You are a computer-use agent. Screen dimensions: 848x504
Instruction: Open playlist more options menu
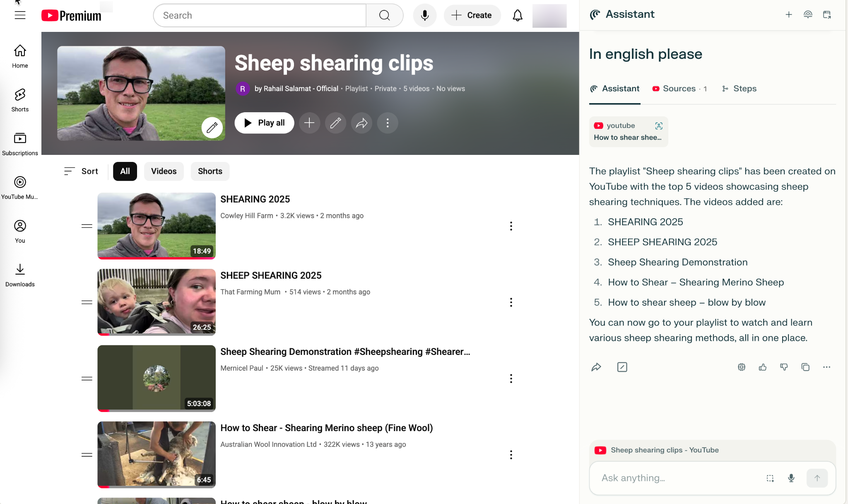coord(388,123)
